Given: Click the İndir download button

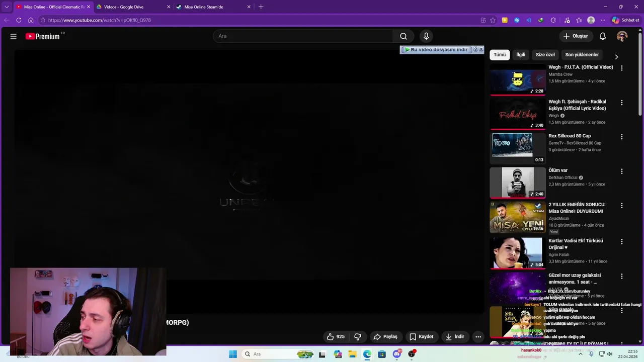Looking at the screenshot, I should (455, 337).
